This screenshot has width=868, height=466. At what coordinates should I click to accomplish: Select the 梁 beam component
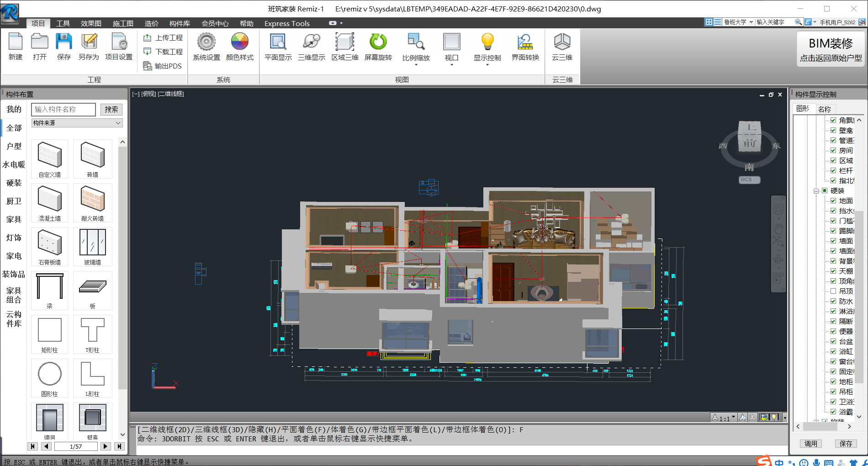pos(50,291)
